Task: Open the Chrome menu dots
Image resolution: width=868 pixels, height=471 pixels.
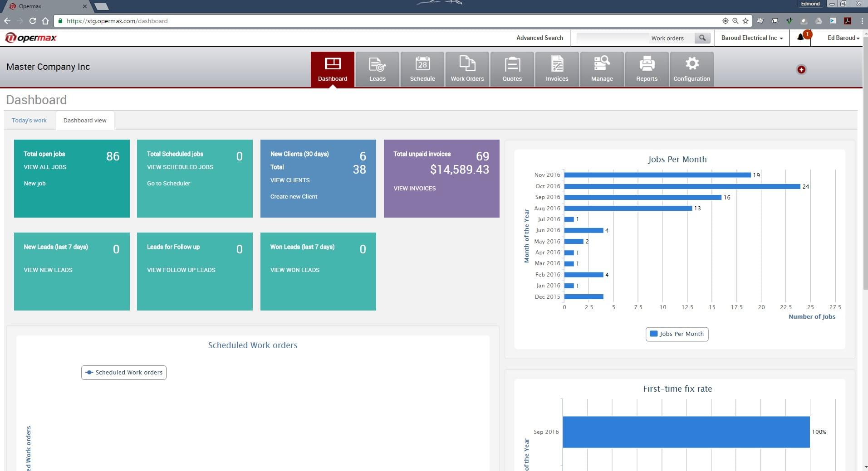Action: (x=862, y=21)
